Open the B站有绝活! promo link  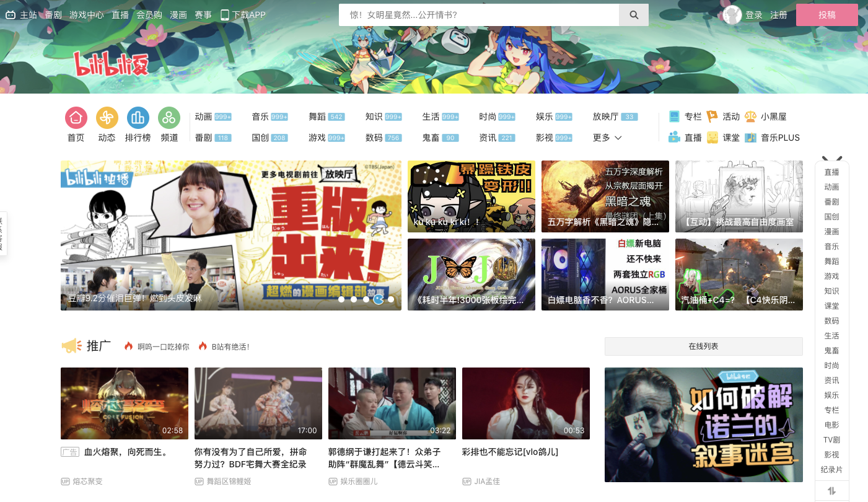(230, 346)
